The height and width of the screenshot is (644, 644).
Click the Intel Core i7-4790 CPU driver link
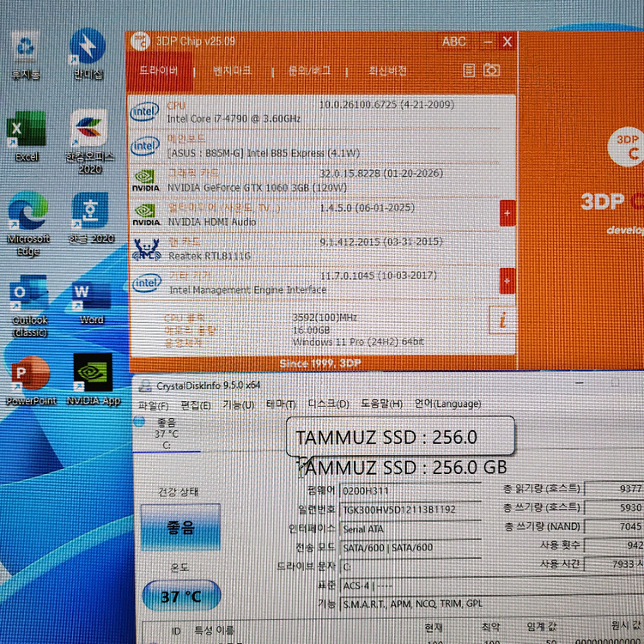pos(234,118)
